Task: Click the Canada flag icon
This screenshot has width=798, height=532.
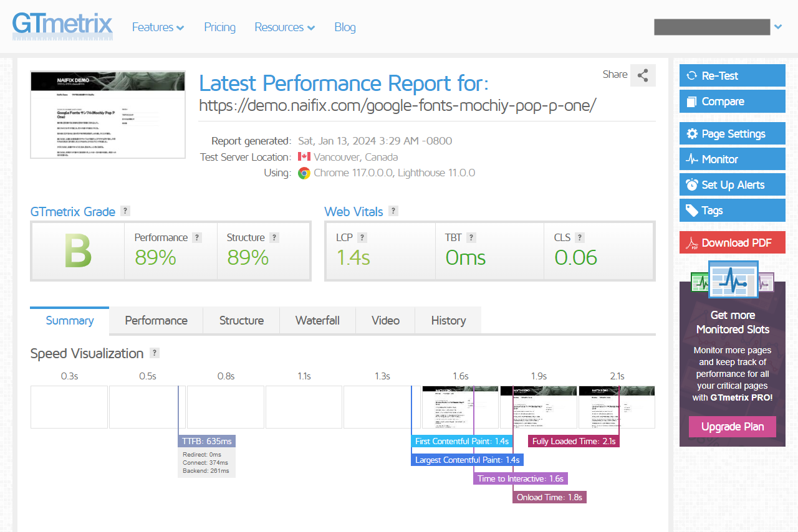Action: coord(304,157)
